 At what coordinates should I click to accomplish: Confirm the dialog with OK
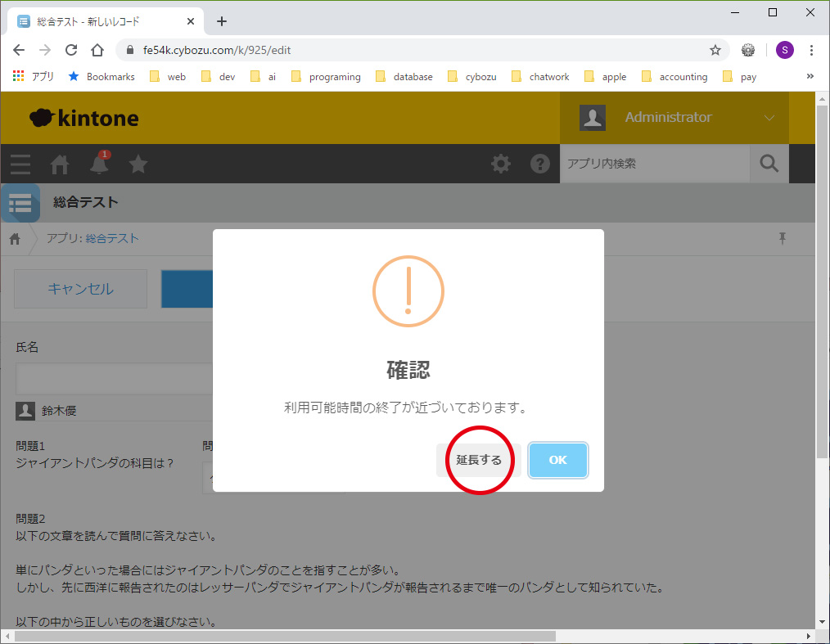(x=558, y=460)
